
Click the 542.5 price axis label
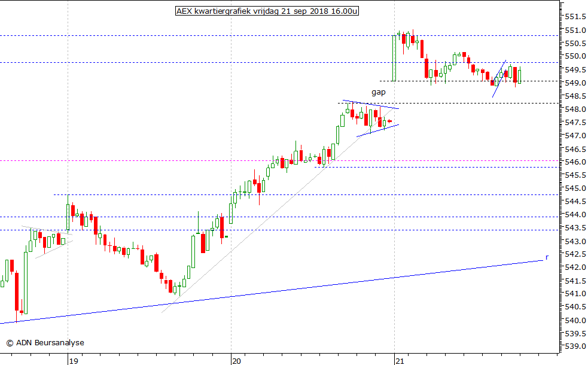575,255
